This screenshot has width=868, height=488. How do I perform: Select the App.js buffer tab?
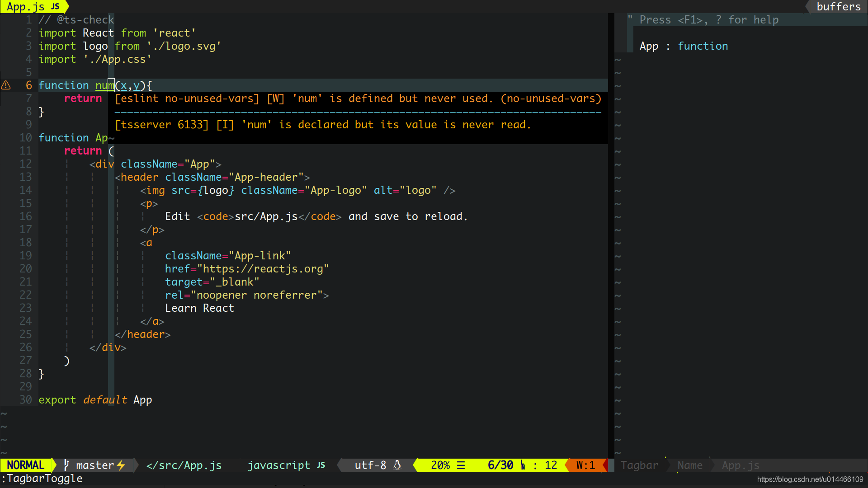tap(33, 7)
